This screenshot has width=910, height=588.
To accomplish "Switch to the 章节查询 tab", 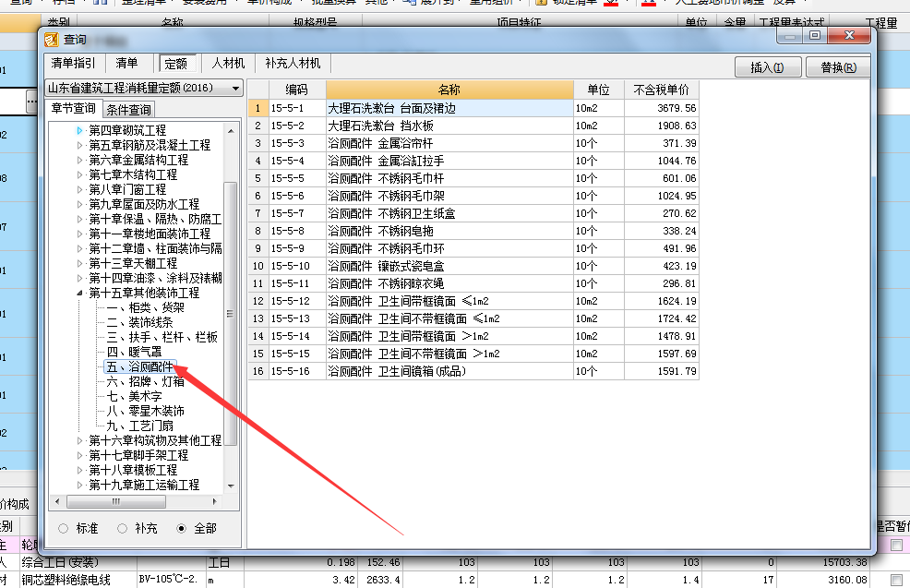I will [x=73, y=109].
